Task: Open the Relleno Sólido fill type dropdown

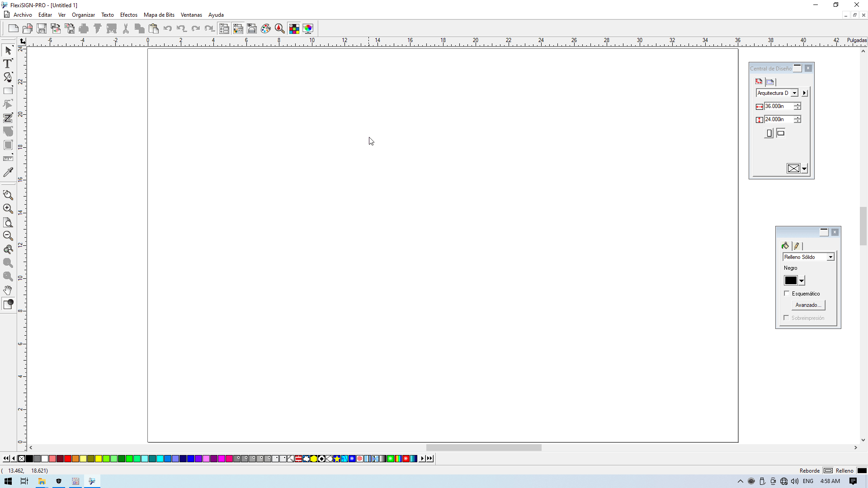Action: [830, 257]
